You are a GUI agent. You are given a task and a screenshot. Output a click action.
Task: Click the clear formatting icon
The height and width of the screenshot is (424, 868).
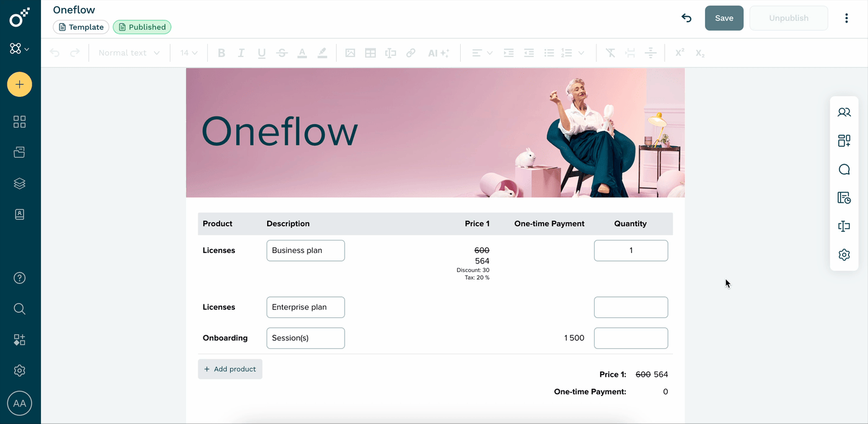coord(610,53)
